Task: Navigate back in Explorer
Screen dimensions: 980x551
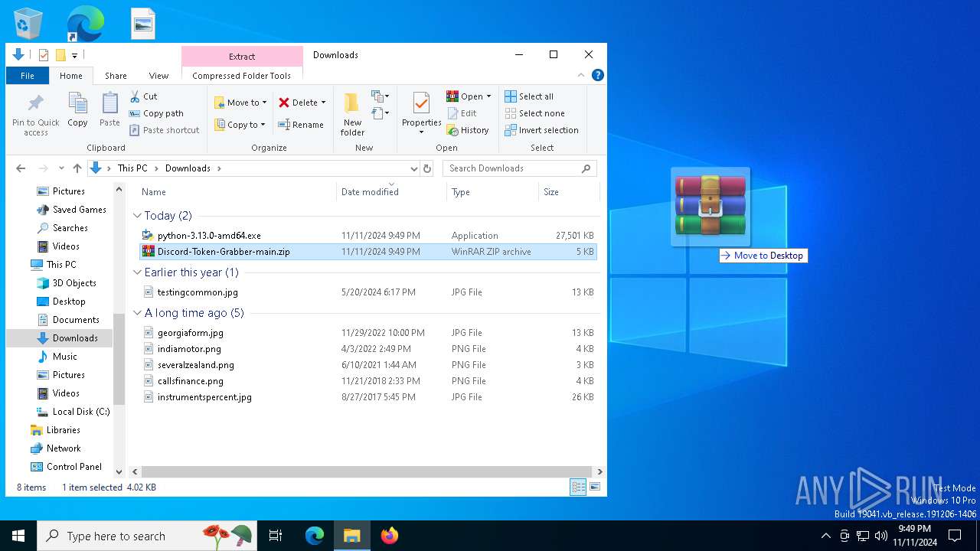Action: click(x=21, y=168)
